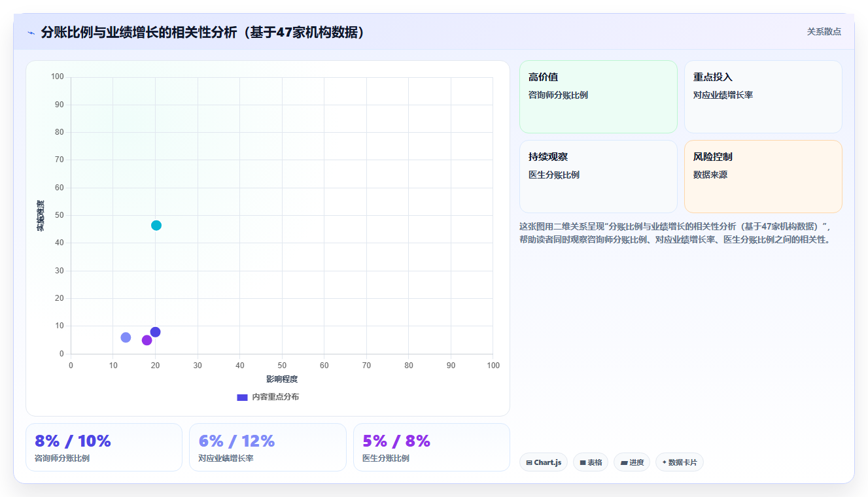Click the 8% / 10% stat card

point(104,447)
